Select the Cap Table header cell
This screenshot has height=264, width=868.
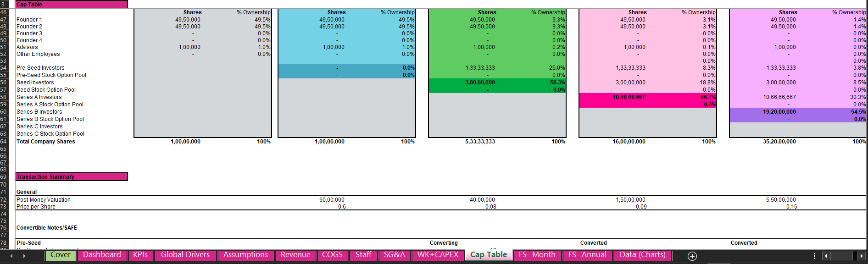pyautogui.click(x=71, y=4)
